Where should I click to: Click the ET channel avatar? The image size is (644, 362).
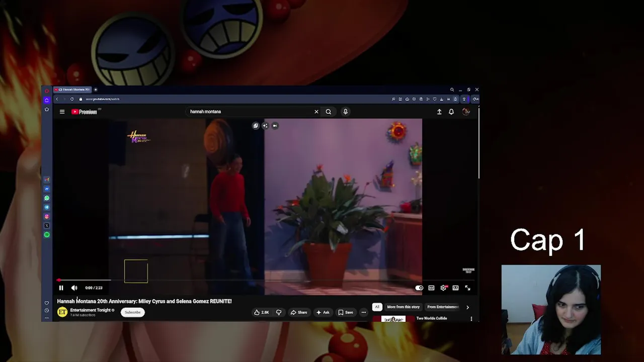coord(62,312)
